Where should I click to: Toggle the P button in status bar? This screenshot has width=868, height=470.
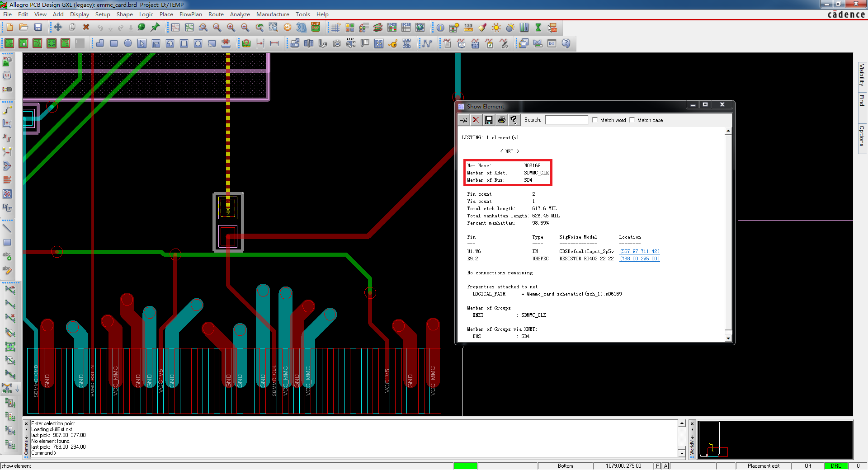pos(657,466)
